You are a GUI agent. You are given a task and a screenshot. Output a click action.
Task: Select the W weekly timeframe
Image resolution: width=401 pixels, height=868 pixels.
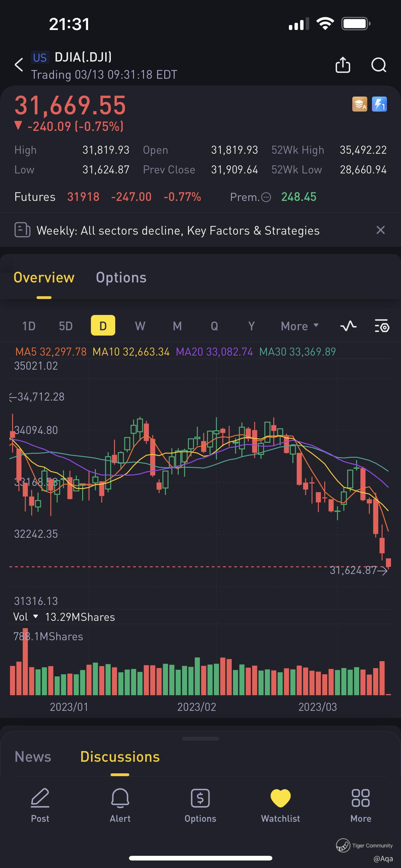point(140,326)
